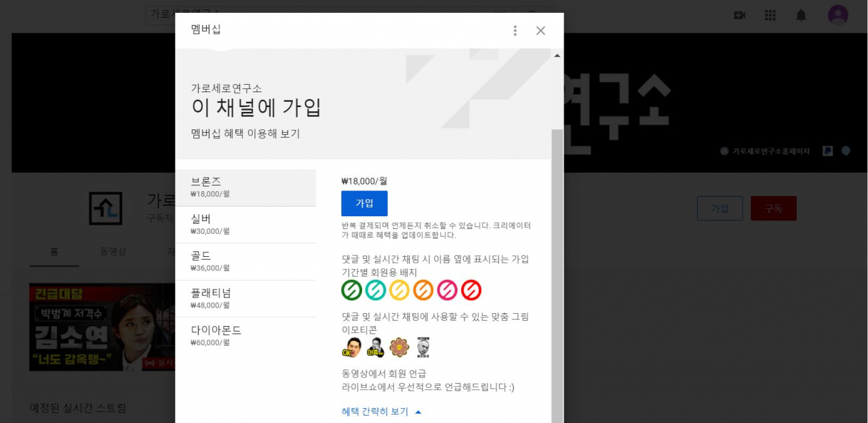The height and width of the screenshot is (423, 868).
Task: Open the 가로세로연구소홈페이지 banner link
Action: point(765,151)
